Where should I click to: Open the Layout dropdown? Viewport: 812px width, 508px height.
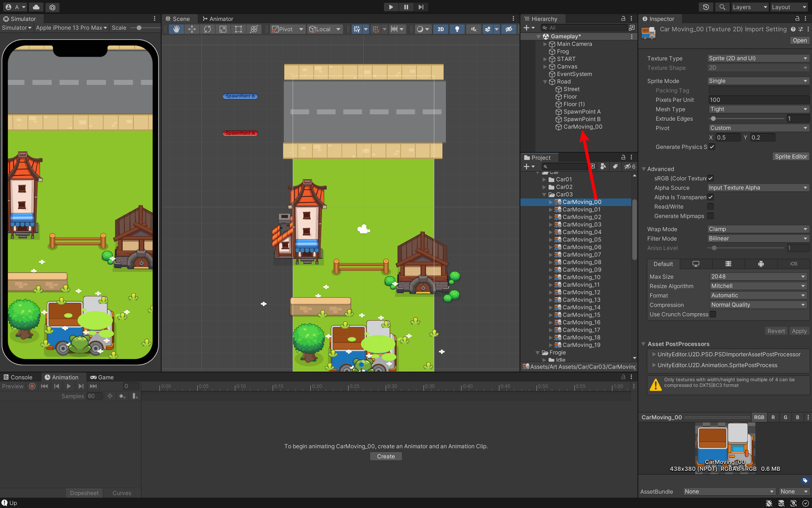(x=789, y=7)
